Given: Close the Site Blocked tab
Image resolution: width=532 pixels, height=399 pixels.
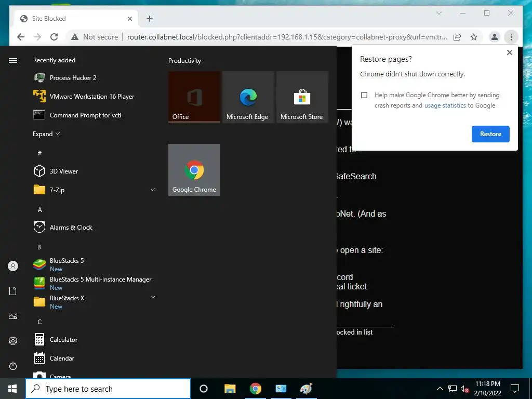Looking at the screenshot, I should 129,19.
